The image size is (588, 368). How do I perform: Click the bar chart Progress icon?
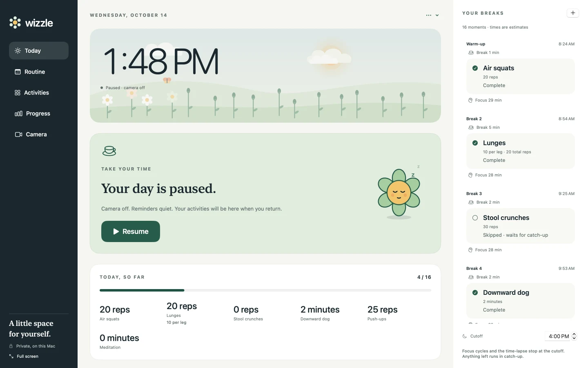pos(18,114)
